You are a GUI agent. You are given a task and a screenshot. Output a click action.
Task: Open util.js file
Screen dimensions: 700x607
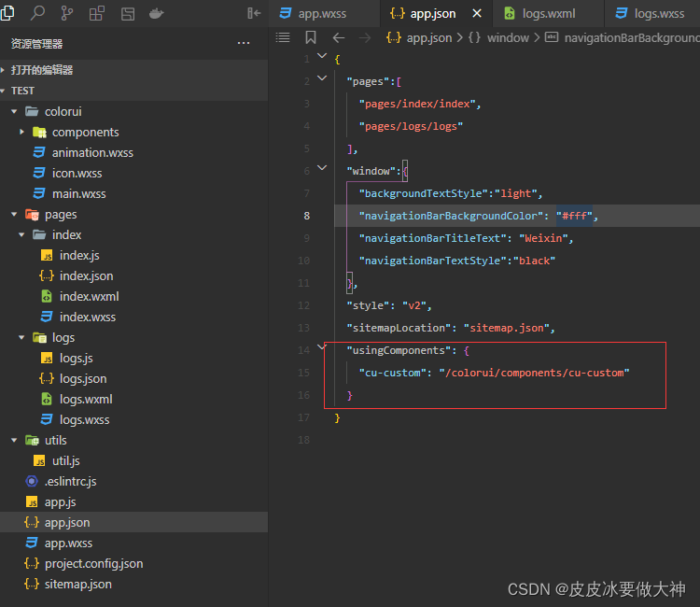(66, 461)
